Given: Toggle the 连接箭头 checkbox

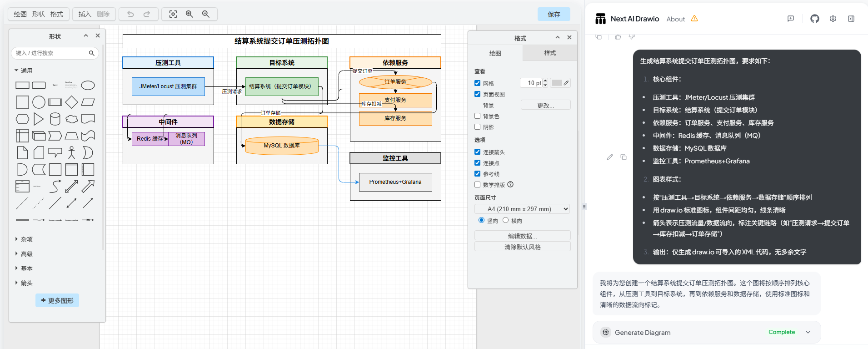Looking at the screenshot, I should click(477, 152).
